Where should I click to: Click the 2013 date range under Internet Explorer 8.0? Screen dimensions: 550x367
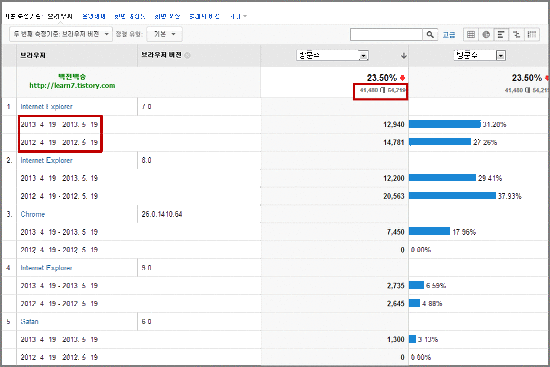[59, 178]
